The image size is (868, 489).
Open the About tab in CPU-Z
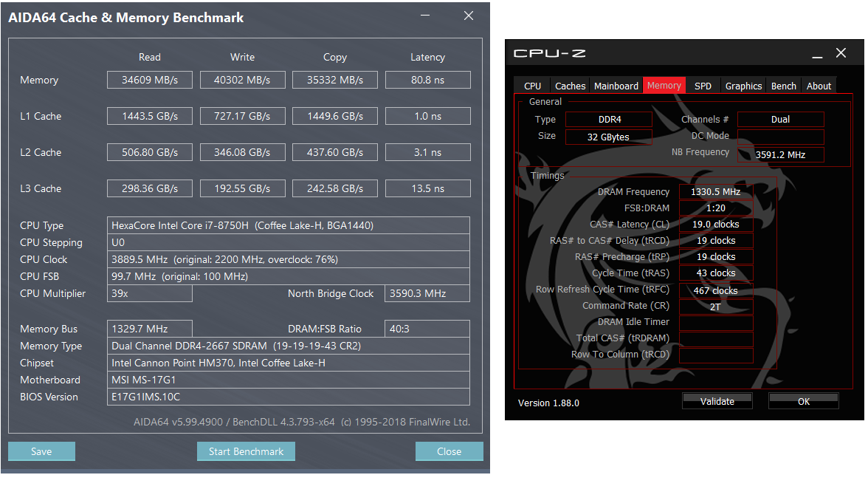pyautogui.click(x=819, y=86)
